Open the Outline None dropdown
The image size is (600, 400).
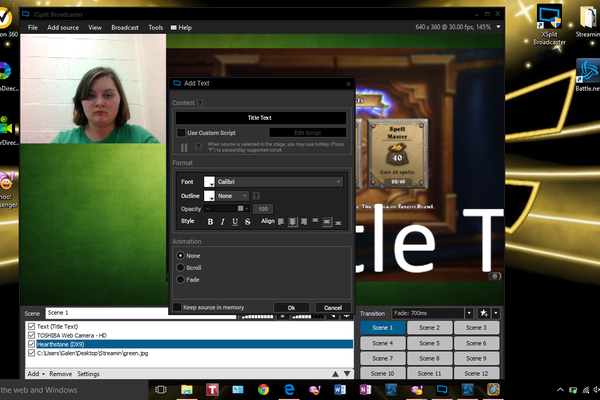coord(233,196)
